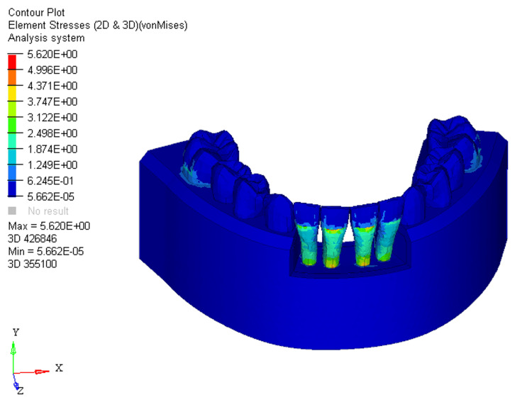
Task: Select the legend value 4.371E+00
Action: (x=52, y=86)
